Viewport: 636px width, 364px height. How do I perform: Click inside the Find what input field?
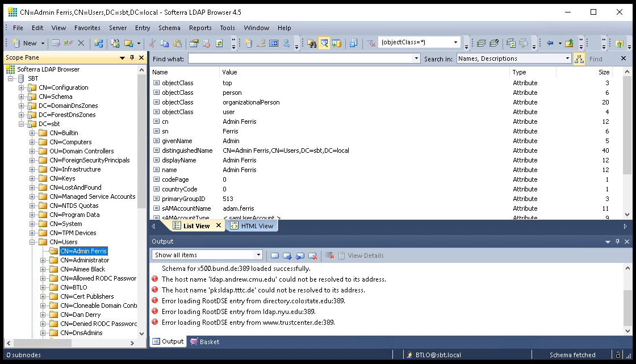click(x=300, y=59)
